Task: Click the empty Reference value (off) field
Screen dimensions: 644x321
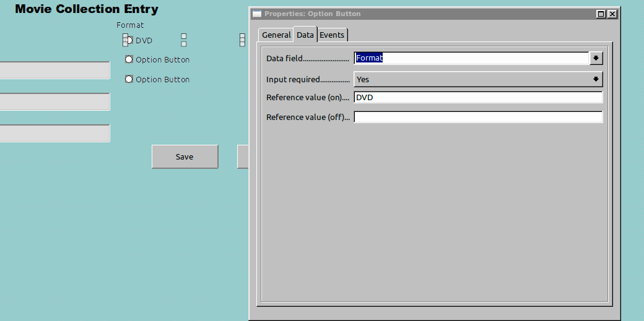Action: [477, 117]
